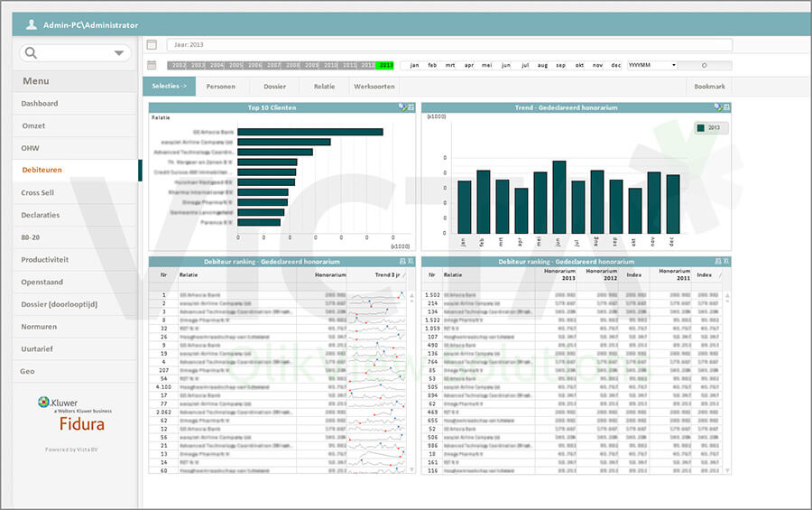Screen dimensions: 812x510
Task: Open Geo from the menu
Action: pos(75,371)
